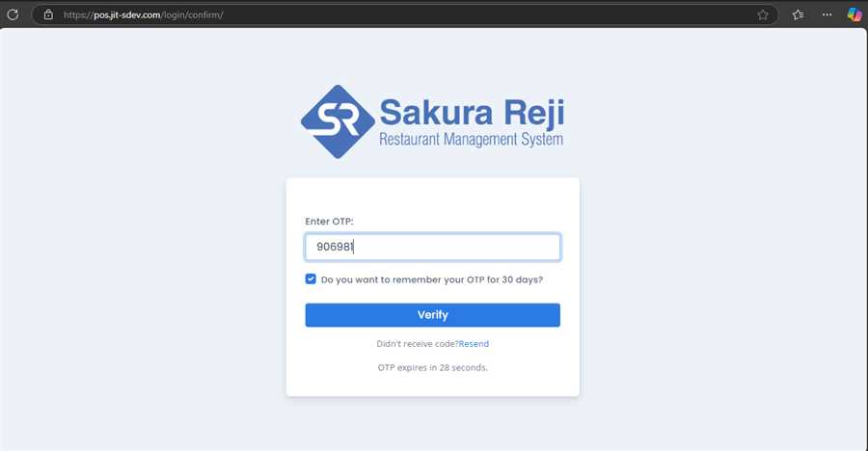The image size is (868, 451).
Task: Click the Sakura Reji title text
Action: (x=471, y=113)
